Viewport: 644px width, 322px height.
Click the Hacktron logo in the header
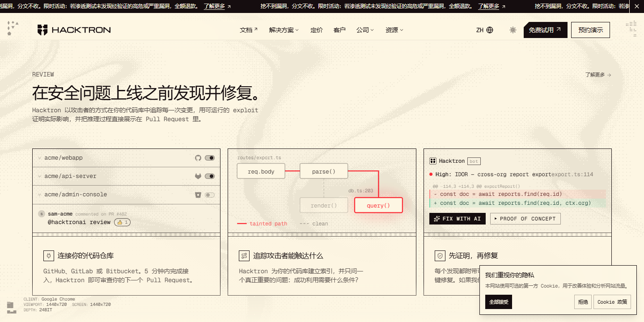point(74,30)
